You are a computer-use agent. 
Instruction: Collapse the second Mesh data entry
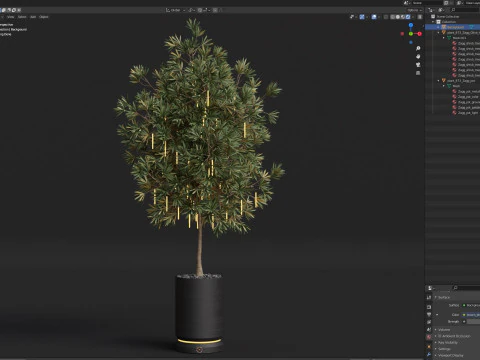coord(444,86)
